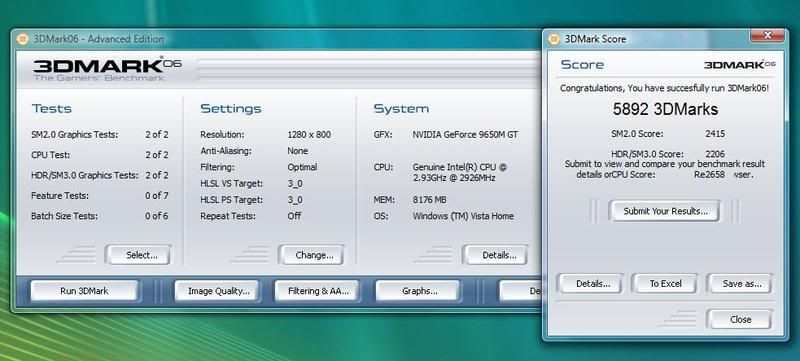Click the partially hidden button beside Graphs...
800x361 pixels.
520,291
